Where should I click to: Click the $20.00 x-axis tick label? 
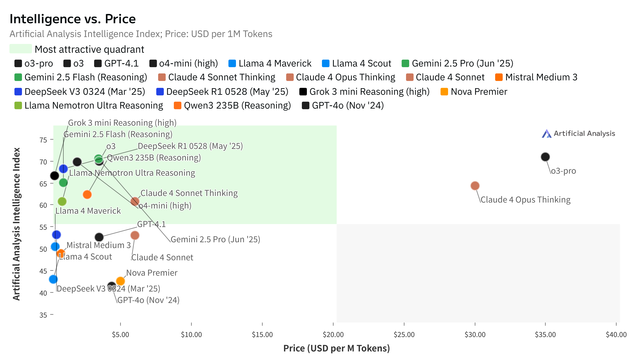coord(333,335)
